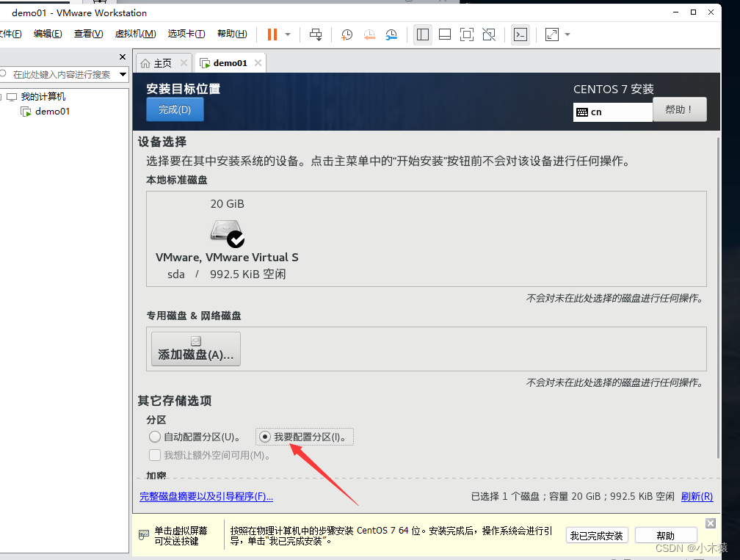Click the keyboard icon beside cn
The image size is (740, 560).
click(x=582, y=112)
